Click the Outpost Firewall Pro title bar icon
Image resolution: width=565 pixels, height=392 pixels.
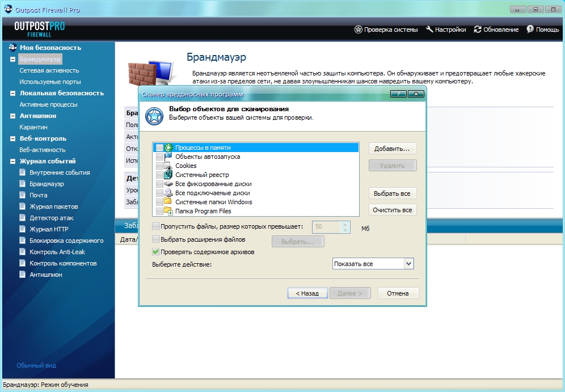click(x=8, y=9)
